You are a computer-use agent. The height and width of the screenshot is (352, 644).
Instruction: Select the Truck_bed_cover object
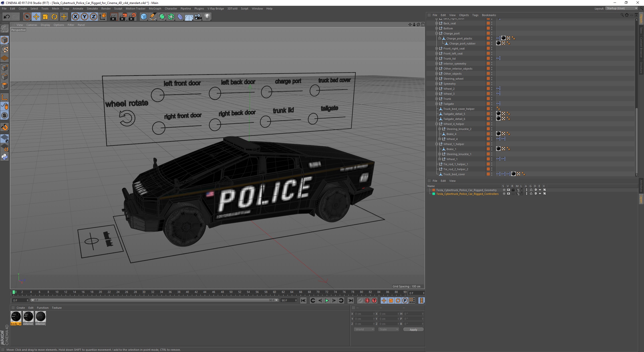(454, 174)
